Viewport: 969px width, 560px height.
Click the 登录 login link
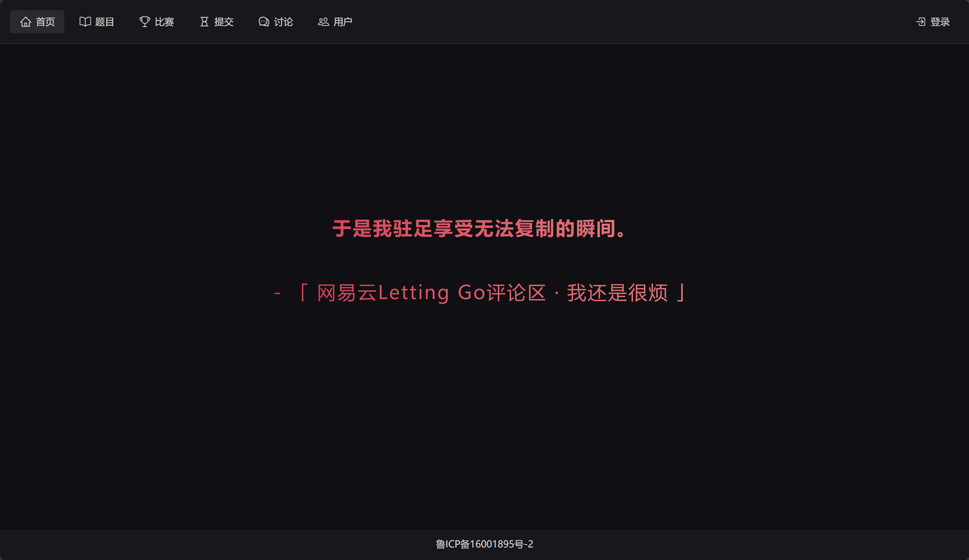[x=940, y=22]
